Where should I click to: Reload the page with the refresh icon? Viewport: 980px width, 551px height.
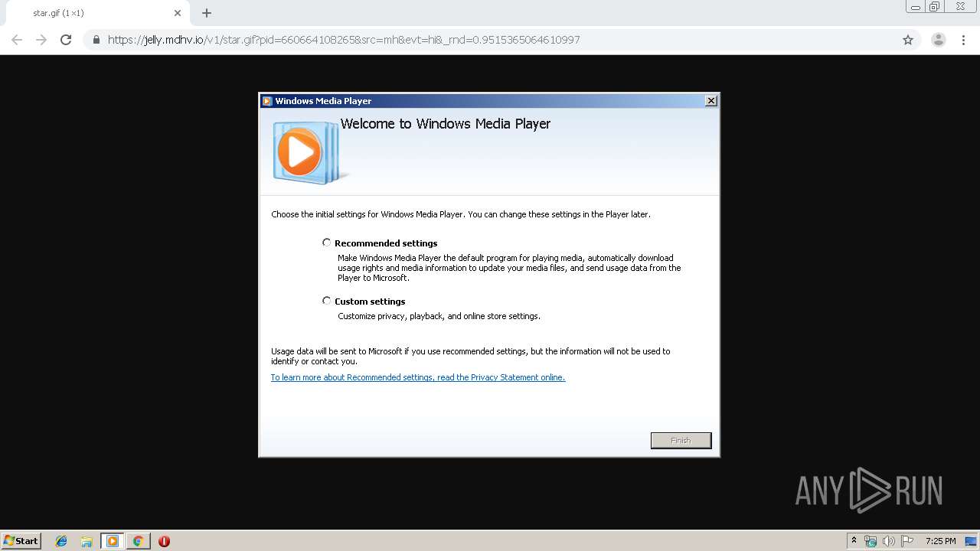pos(66,40)
